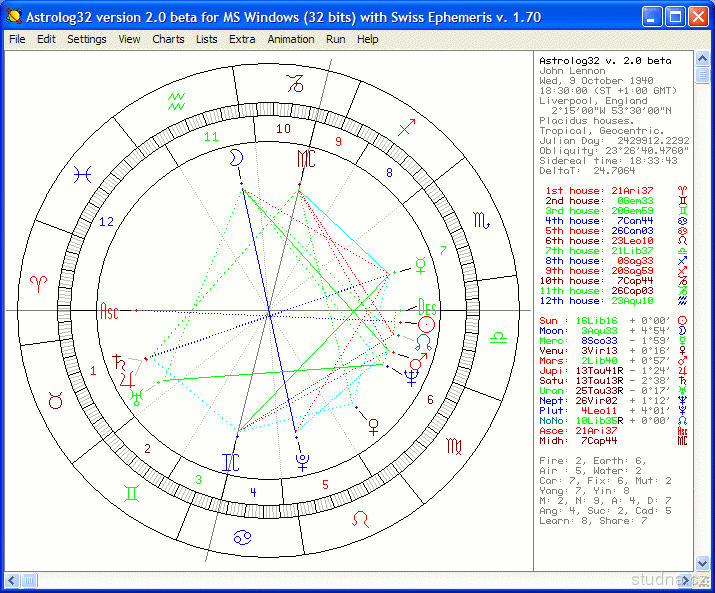
Task: Click the Aries sign glyph on wheel
Action: coord(38,283)
